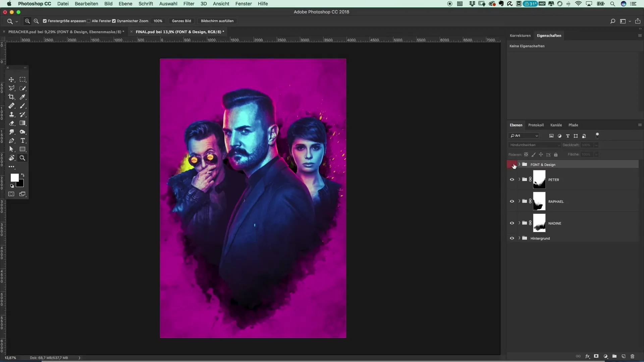Select the Rectangular Marquee tool
This screenshot has width=644, height=362.
(22, 80)
